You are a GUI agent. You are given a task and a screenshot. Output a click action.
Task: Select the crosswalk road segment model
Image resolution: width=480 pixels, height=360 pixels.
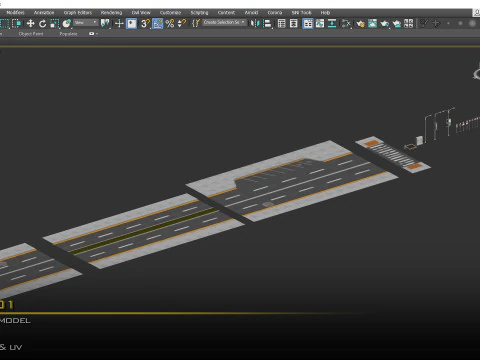(x=393, y=154)
